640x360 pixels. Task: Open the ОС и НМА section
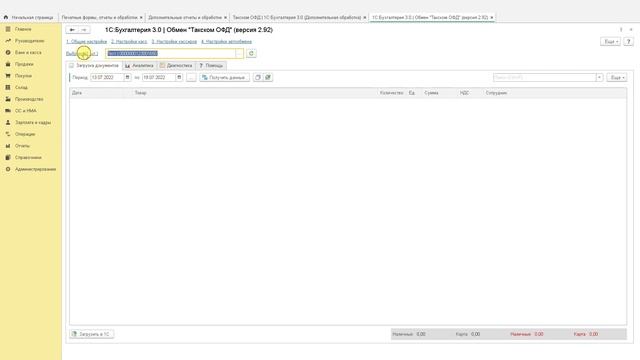pos(26,111)
